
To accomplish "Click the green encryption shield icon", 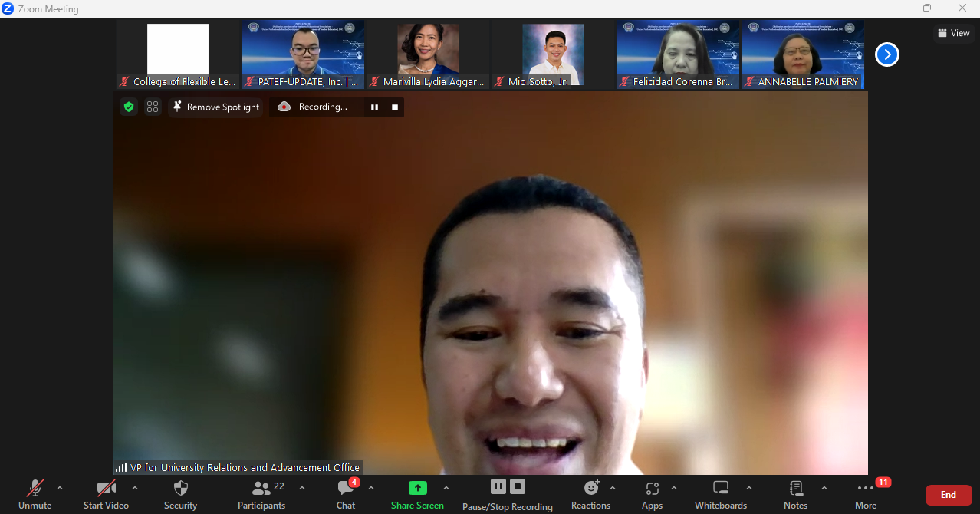I will (129, 107).
